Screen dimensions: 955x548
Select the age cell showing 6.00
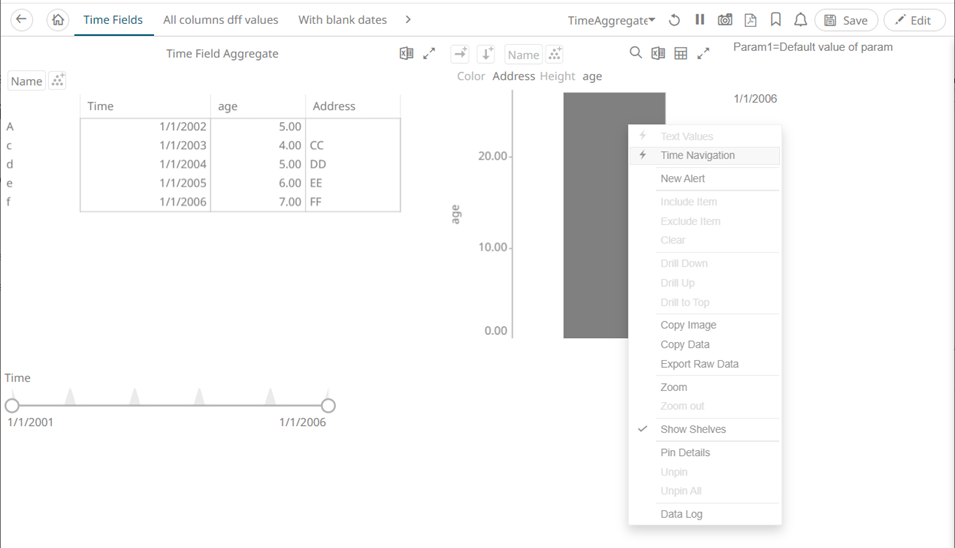pyautogui.click(x=258, y=183)
